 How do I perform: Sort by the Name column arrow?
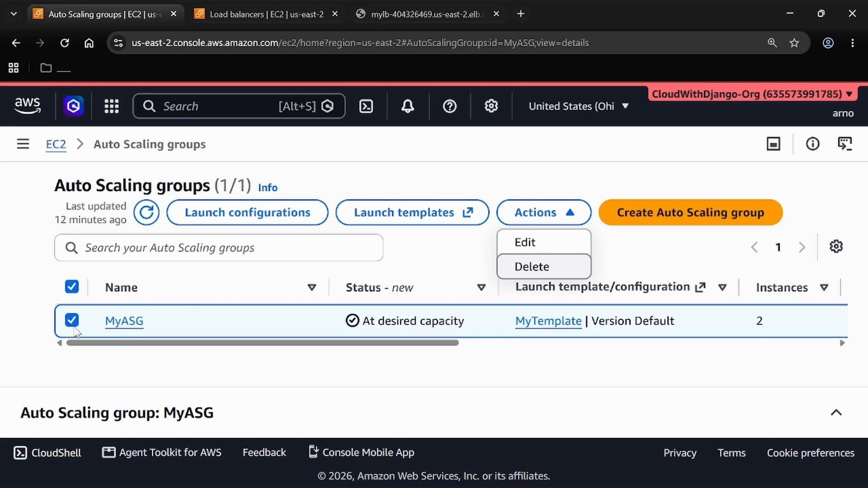tap(311, 287)
